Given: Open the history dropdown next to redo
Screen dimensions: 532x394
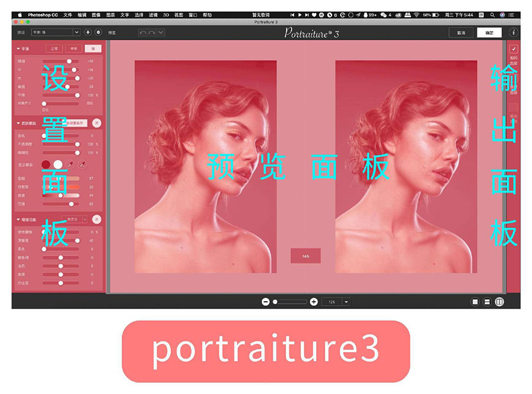Looking at the screenshot, I should 161,32.
